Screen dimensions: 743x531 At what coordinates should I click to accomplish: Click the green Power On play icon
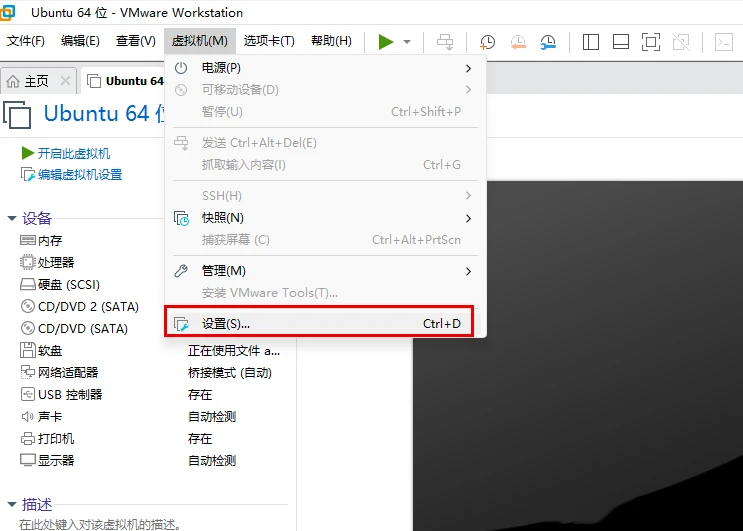tap(386, 42)
